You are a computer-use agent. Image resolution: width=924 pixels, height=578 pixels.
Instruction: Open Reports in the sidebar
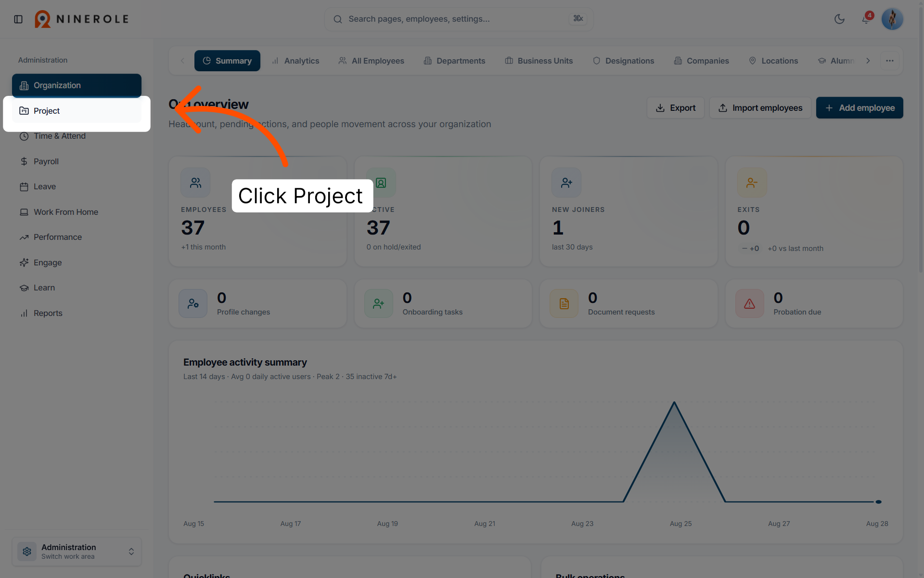[77, 313]
